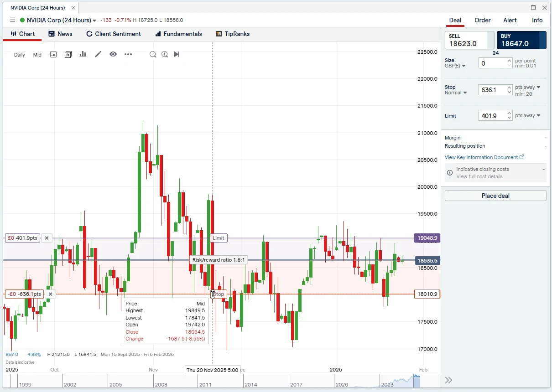
Task: Collapse deal panel with double chevron icon
Action: [448, 380]
